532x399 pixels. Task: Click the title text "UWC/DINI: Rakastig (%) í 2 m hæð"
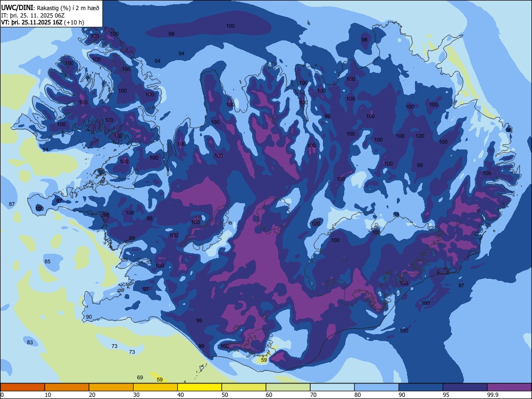[50, 8]
